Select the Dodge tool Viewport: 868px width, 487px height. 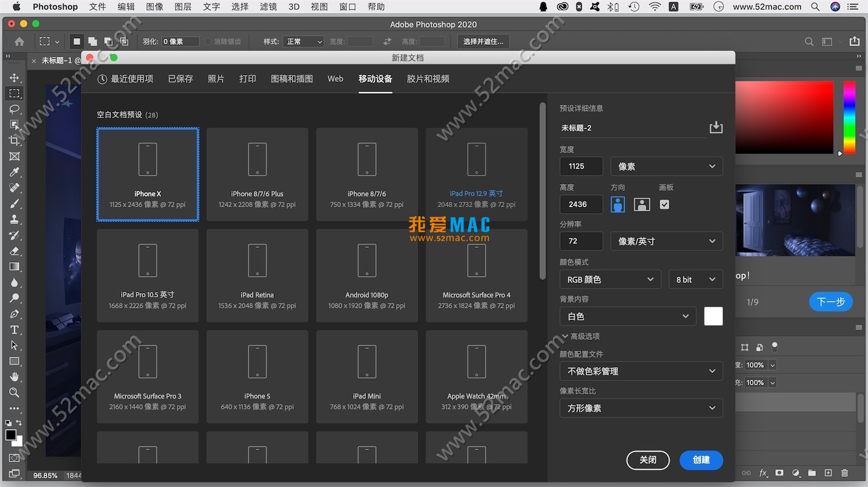click(x=15, y=298)
